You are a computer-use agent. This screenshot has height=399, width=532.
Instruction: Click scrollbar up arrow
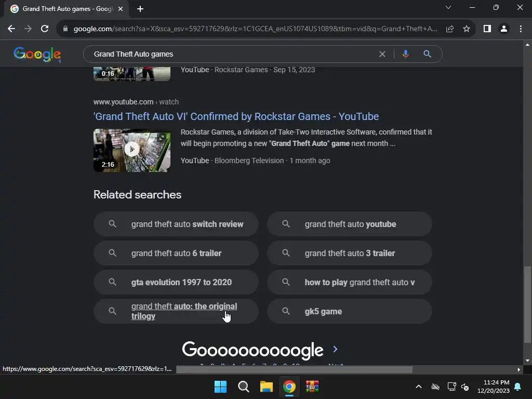(x=527, y=45)
